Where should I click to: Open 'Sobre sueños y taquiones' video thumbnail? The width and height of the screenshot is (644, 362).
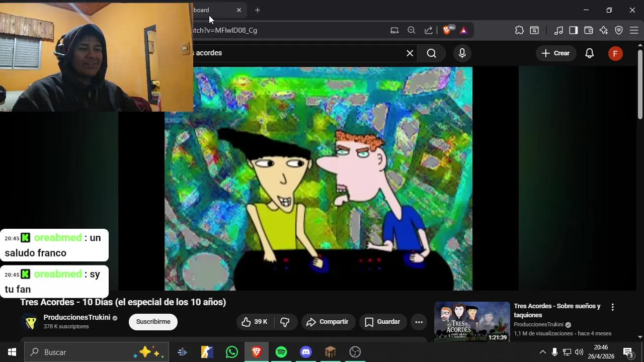coord(472,321)
